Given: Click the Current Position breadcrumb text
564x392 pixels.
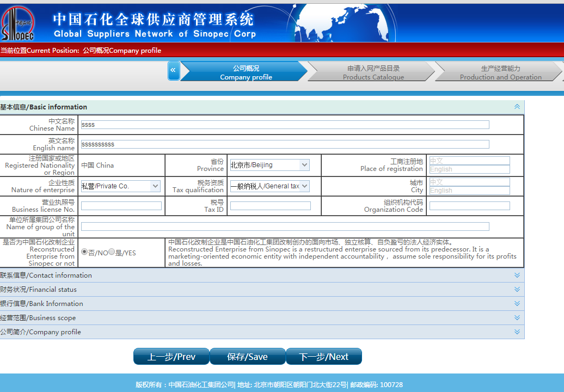Looking at the screenshot, I should click(81, 50).
